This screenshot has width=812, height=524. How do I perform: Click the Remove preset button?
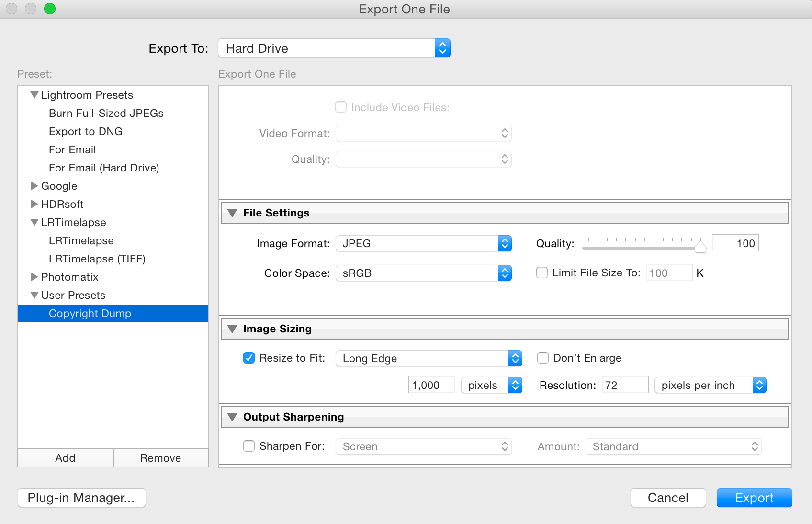pos(161,458)
